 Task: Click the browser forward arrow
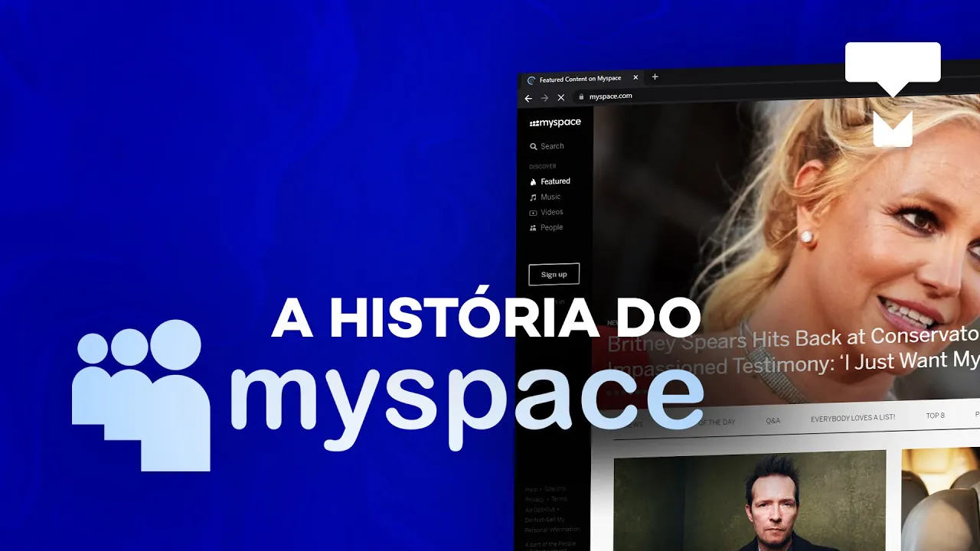pyautogui.click(x=544, y=98)
